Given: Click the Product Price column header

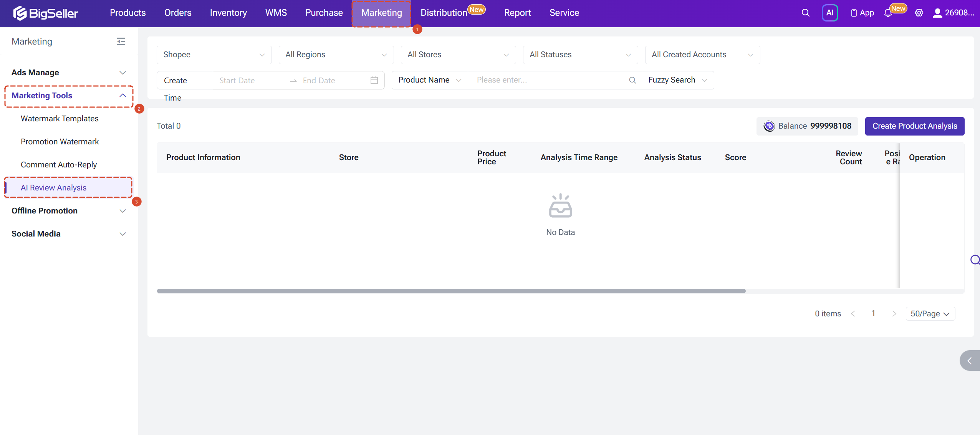Looking at the screenshot, I should pos(492,157).
